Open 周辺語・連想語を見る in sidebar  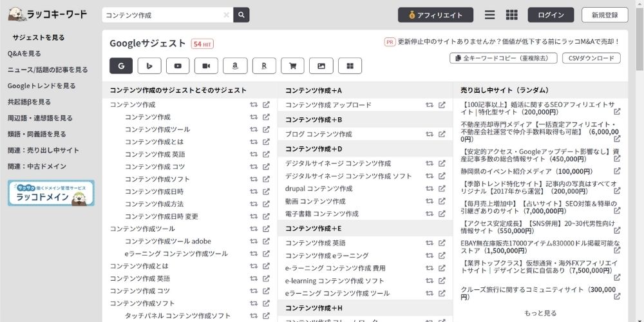coord(40,118)
